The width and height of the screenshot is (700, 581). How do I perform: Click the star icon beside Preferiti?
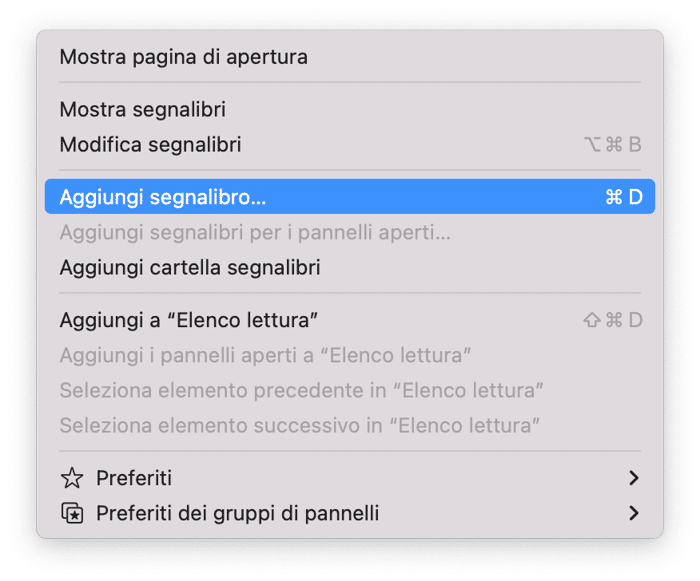click(72, 479)
